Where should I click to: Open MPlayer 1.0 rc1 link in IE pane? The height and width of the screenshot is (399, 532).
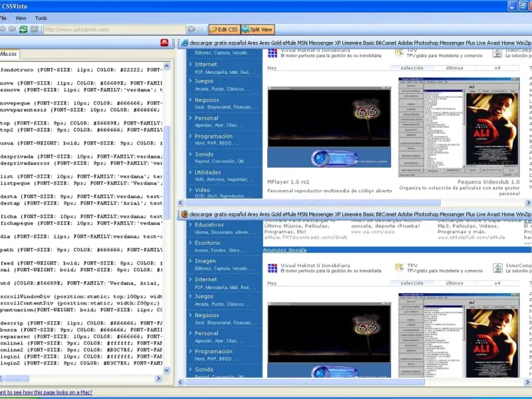click(288, 182)
